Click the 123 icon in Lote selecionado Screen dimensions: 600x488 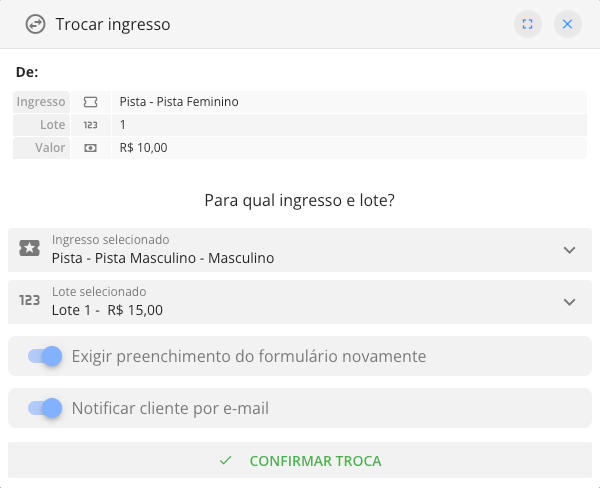click(x=30, y=300)
